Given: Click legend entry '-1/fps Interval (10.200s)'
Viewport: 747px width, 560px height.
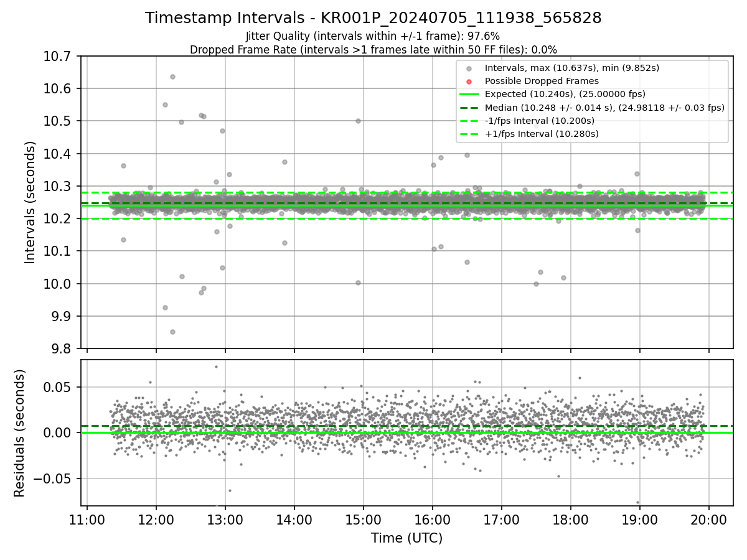Looking at the screenshot, I should point(539,121).
